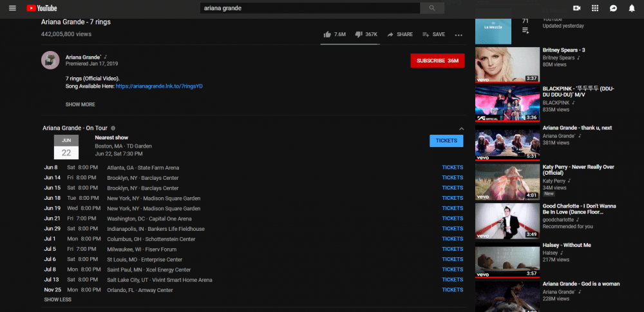
Task: Click the playlist queue icon under 71
Action: 526,30
